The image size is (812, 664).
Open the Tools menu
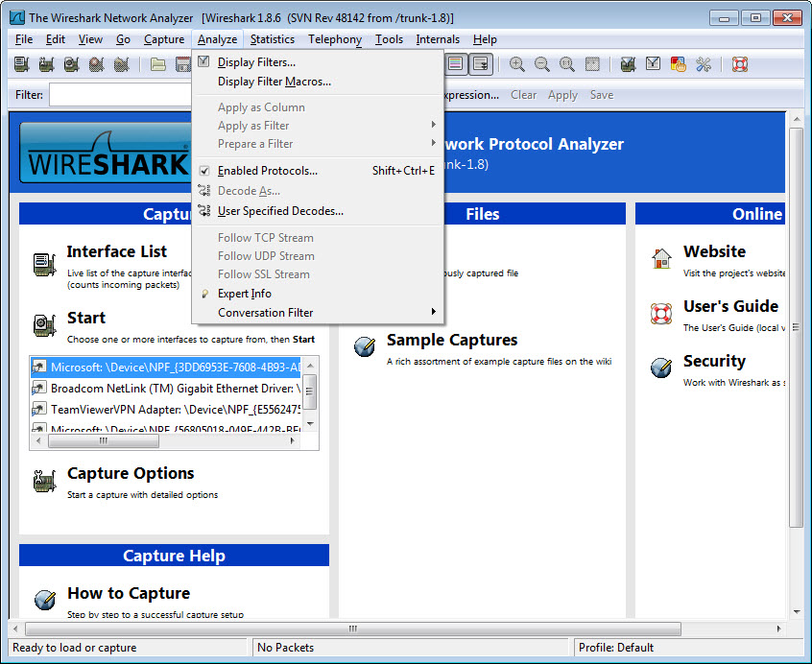pos(389,39)
